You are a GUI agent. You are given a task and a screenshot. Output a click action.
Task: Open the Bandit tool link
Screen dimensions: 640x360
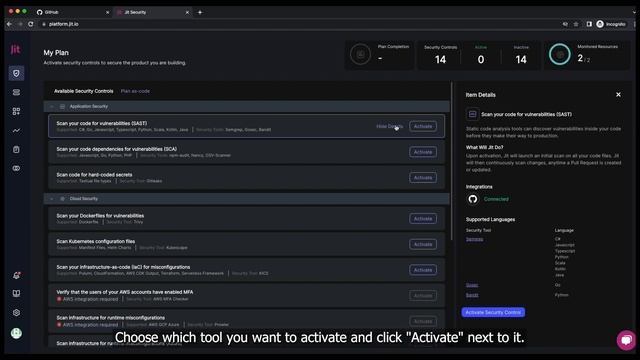pyautogui.click(x=472, y=295)
